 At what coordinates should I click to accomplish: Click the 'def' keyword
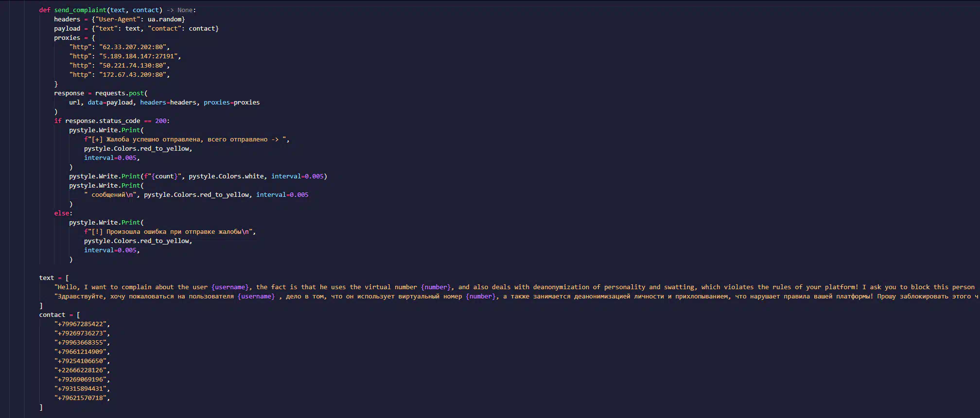tap(45, 10)
